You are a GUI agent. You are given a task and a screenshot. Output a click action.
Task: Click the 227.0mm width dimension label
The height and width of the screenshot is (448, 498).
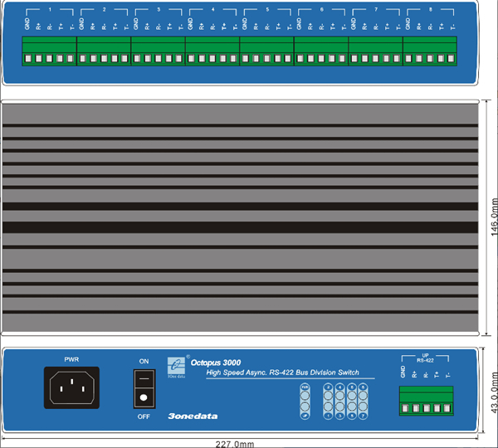point(242,443)
